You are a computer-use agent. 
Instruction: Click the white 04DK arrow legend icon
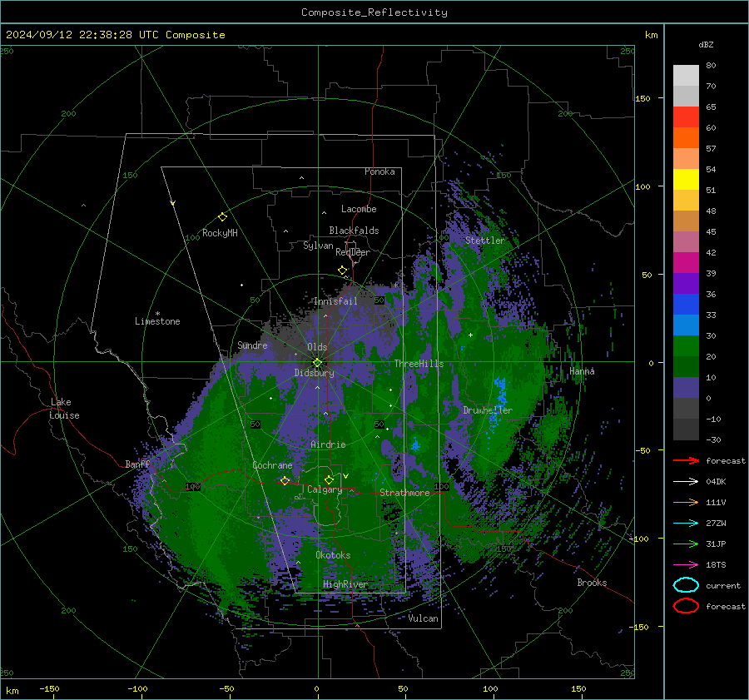click(x=686, y=481)
